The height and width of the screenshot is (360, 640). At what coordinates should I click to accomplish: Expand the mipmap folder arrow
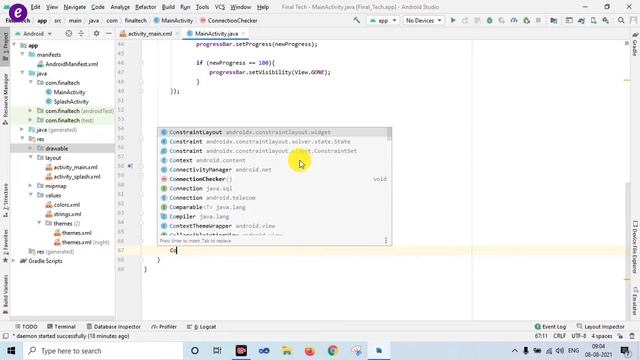click(x=31, y=186)
